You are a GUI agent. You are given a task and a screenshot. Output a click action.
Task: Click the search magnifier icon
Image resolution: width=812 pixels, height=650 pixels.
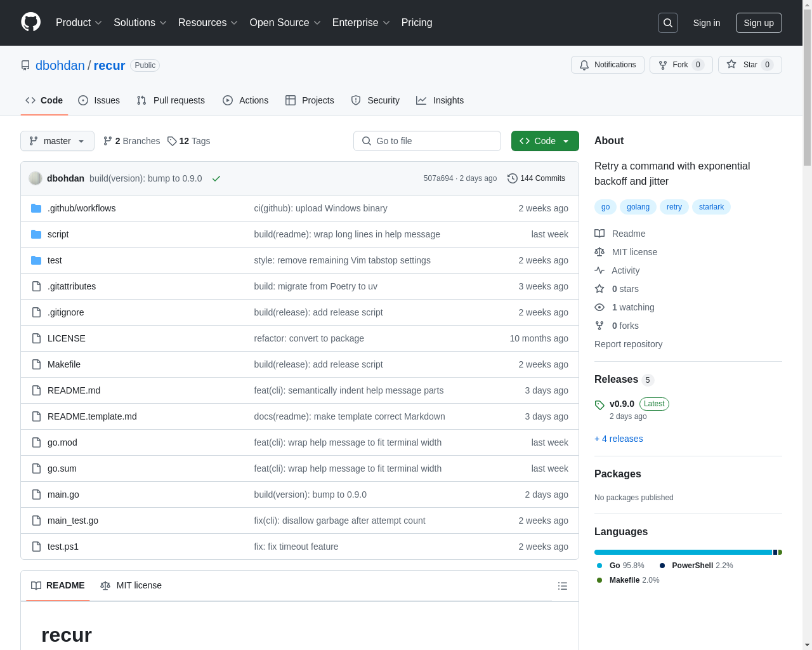(x=668, y=23)
